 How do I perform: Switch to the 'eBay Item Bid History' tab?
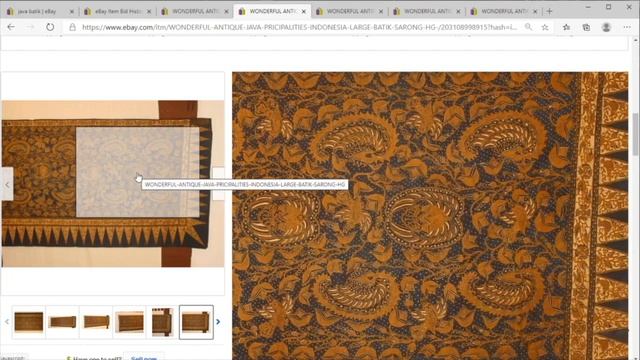tap(117, 11)
